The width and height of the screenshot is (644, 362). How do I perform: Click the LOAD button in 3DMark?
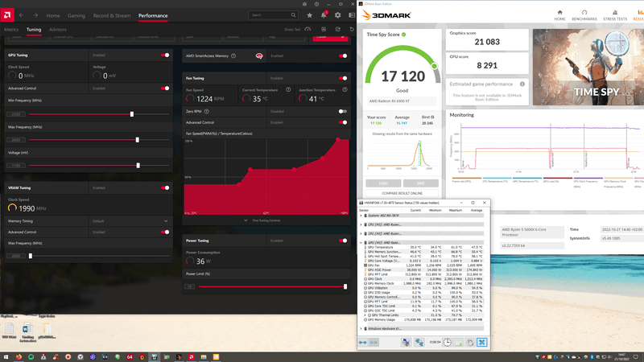383,183
